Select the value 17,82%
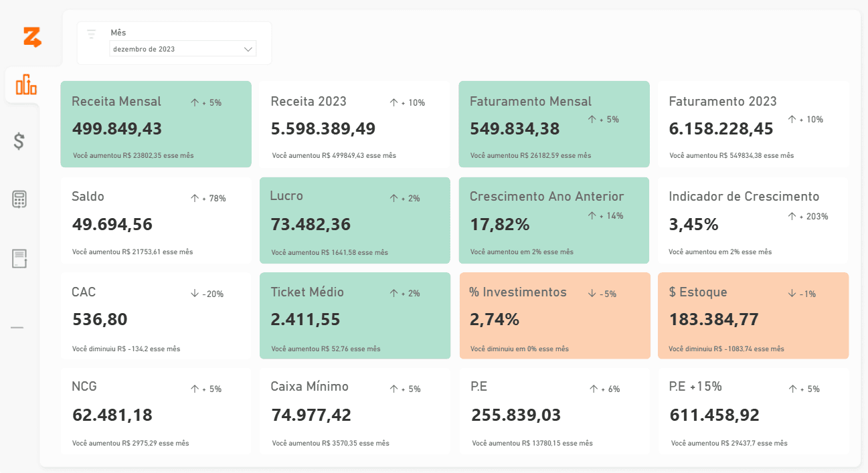 pos(499,224)
